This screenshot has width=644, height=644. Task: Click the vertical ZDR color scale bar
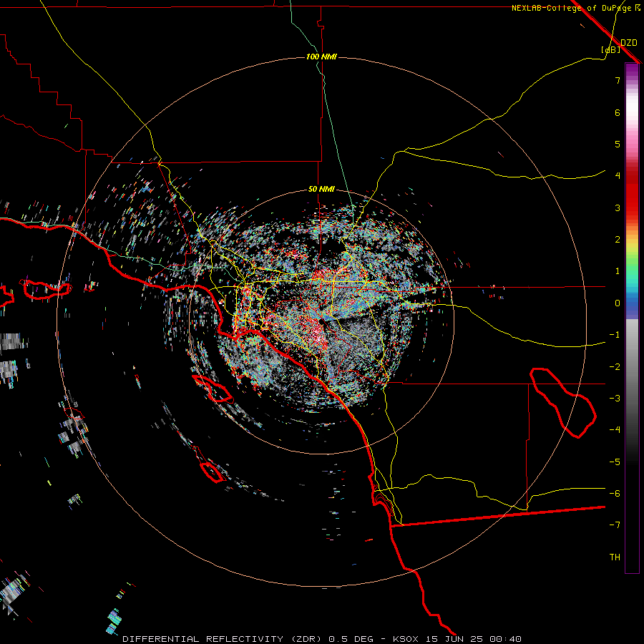coord(632,318)
